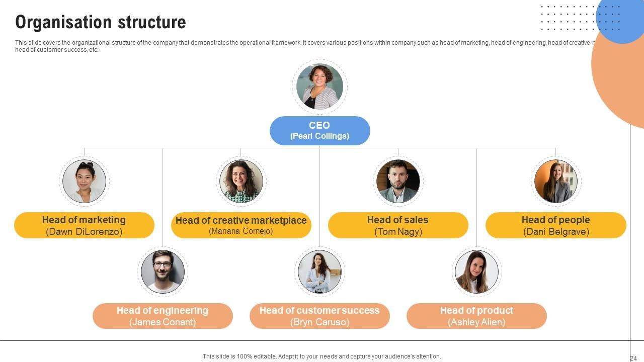
Task: Select the Dawn DiLorenzo portrait photo
Action: (84, 182)
